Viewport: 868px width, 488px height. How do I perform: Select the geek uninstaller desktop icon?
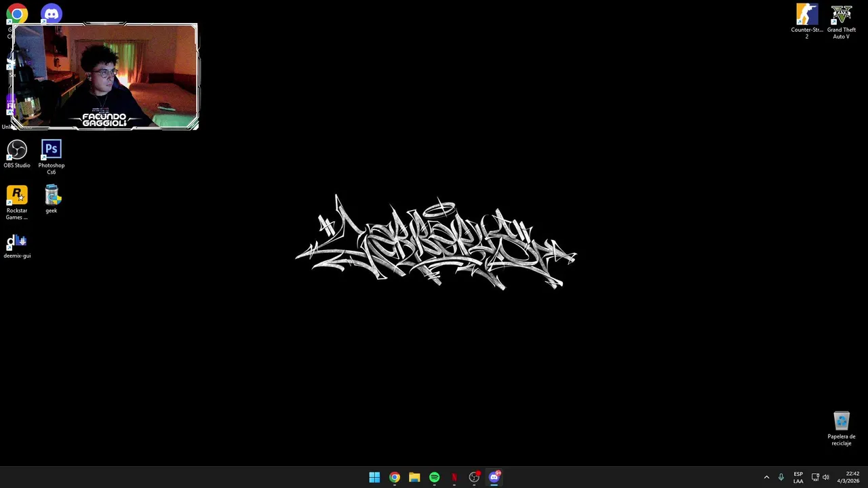point(52,199)
